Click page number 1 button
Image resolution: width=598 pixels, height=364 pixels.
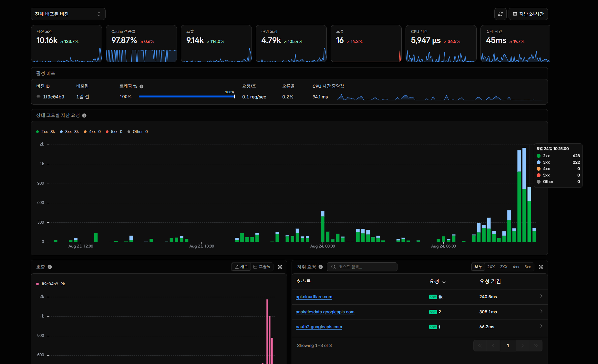click(x=508, y=346)
